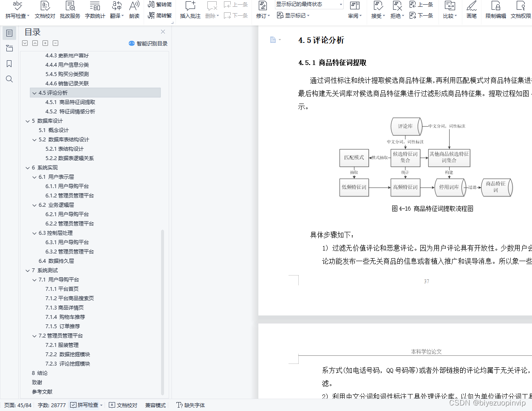Open the 审阅 review pane icon

point(354,6)
